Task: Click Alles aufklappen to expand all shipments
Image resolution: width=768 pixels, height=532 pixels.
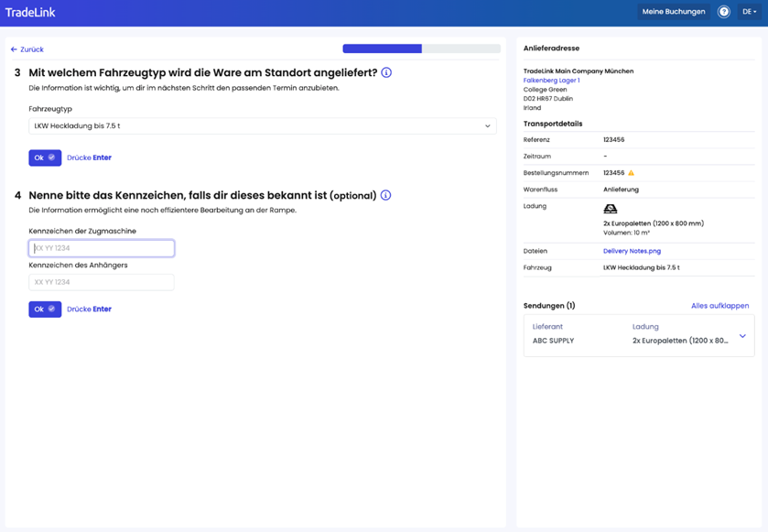Action: coord(719,306)
